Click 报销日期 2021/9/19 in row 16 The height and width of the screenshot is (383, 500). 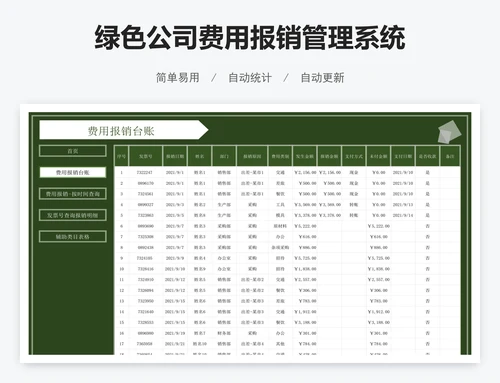175,333
